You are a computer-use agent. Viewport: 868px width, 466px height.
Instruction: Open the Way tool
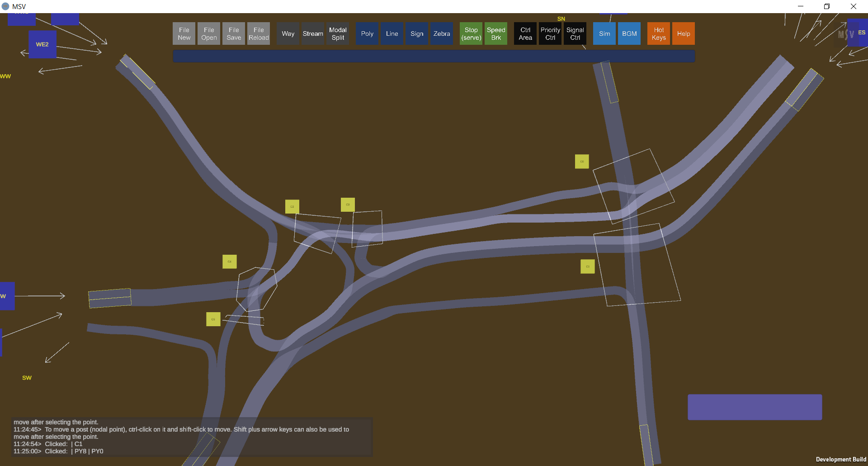tap(288, 33)
